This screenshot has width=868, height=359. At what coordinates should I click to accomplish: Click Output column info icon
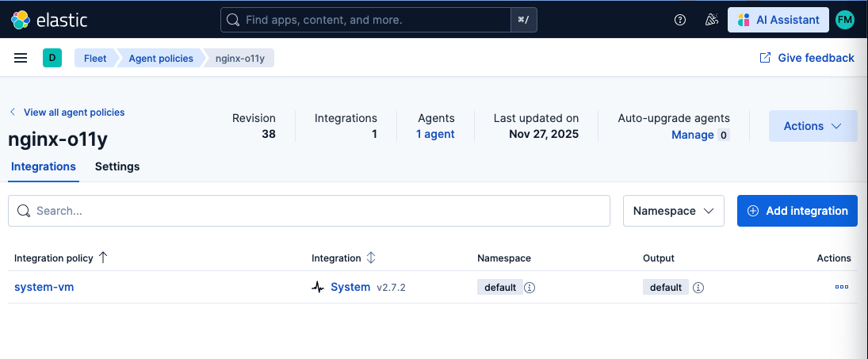(x=698, y=288)
